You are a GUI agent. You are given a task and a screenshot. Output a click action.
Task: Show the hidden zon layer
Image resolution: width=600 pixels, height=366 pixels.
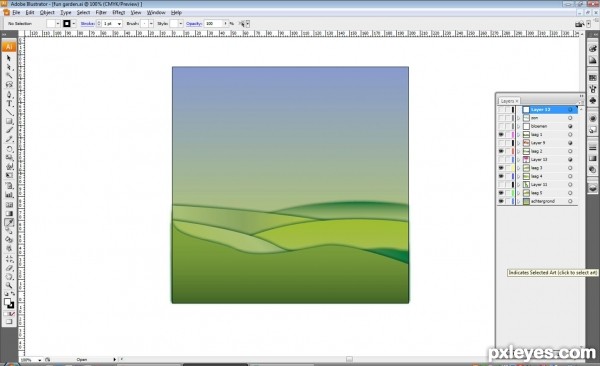coord(501,118)
